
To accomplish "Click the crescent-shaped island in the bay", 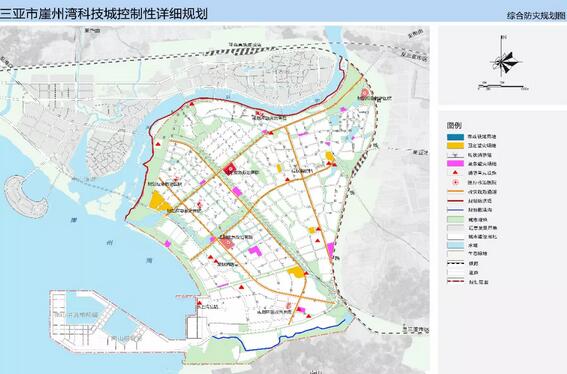I will click(x=26, y=196).
